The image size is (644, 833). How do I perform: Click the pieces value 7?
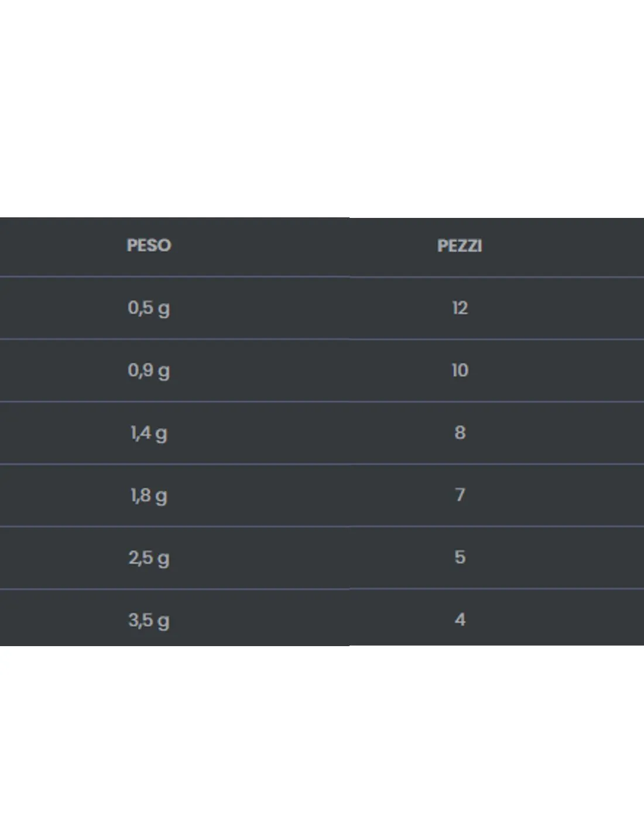click(x=460, y=495)
